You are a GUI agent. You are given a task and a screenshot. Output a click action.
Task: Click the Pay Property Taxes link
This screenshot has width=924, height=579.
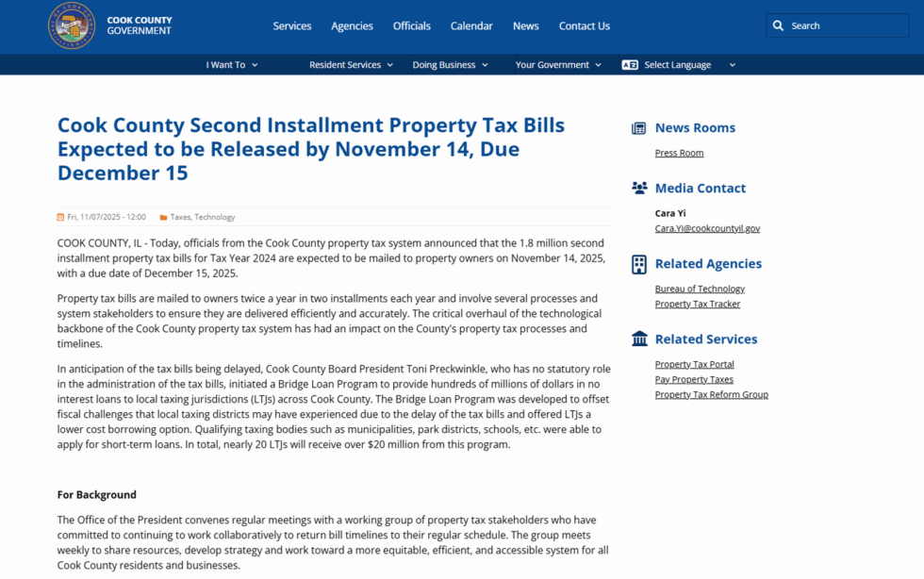694,379
